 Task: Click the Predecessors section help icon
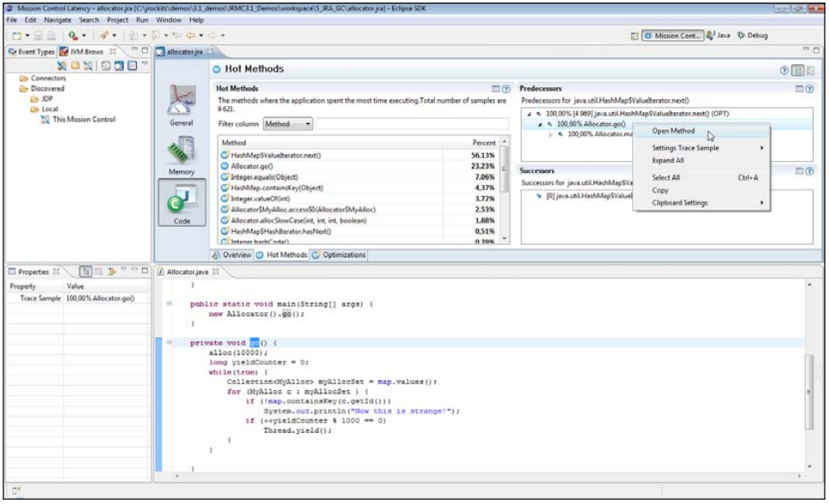click(x=809, y=89)
